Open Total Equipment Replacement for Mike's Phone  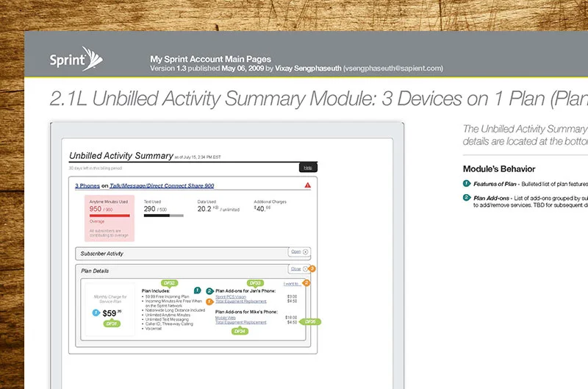tap(241, 322)
